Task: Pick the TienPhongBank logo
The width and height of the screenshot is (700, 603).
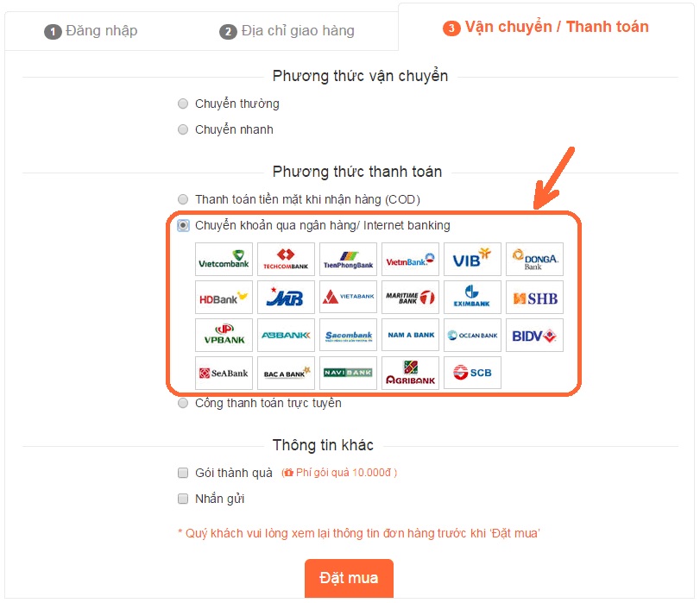Action: point(348,260)
